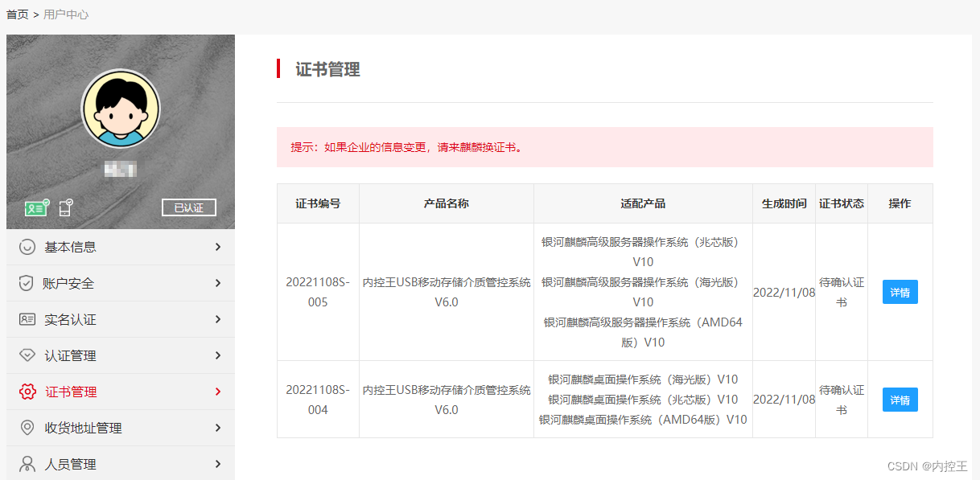Click 待确认证书 status in 20221108S-005 row
This screenshot has height=480, width=980.
pyautogui.click(x=842, y=292)
